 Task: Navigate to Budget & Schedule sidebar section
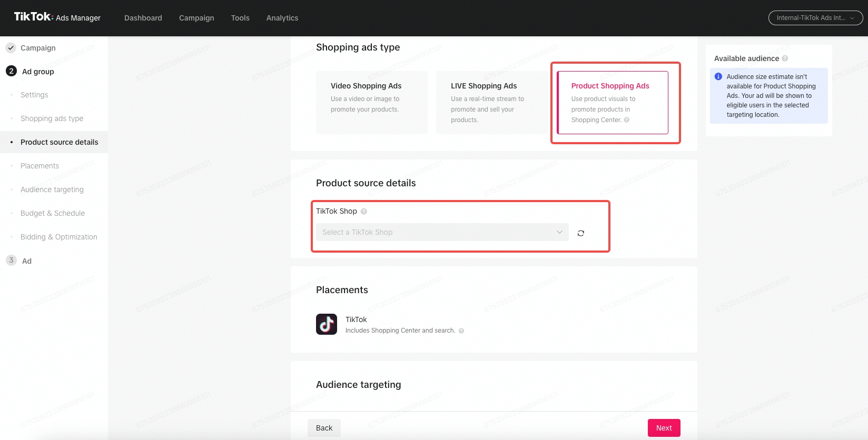click(x=53, y=213)
